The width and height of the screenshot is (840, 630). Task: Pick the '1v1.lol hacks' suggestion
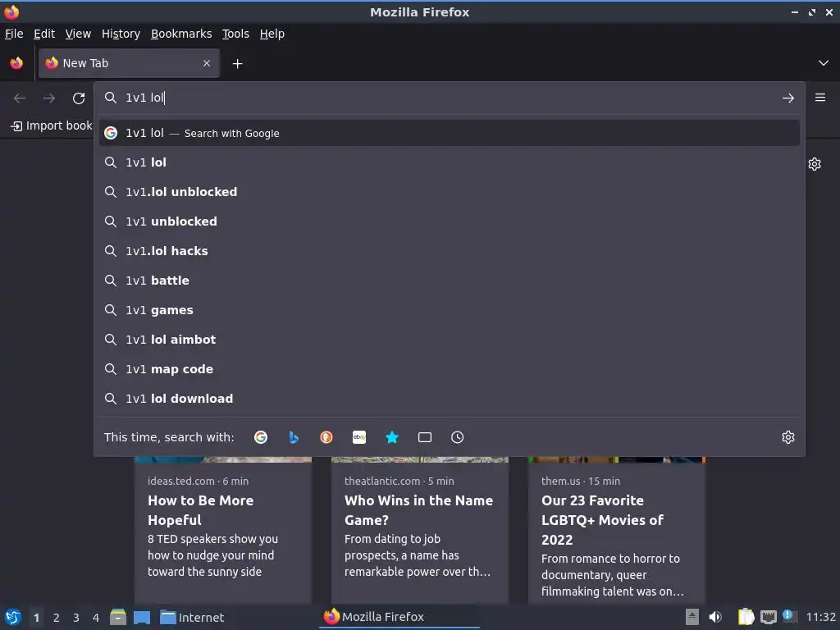tap(450, 251)
